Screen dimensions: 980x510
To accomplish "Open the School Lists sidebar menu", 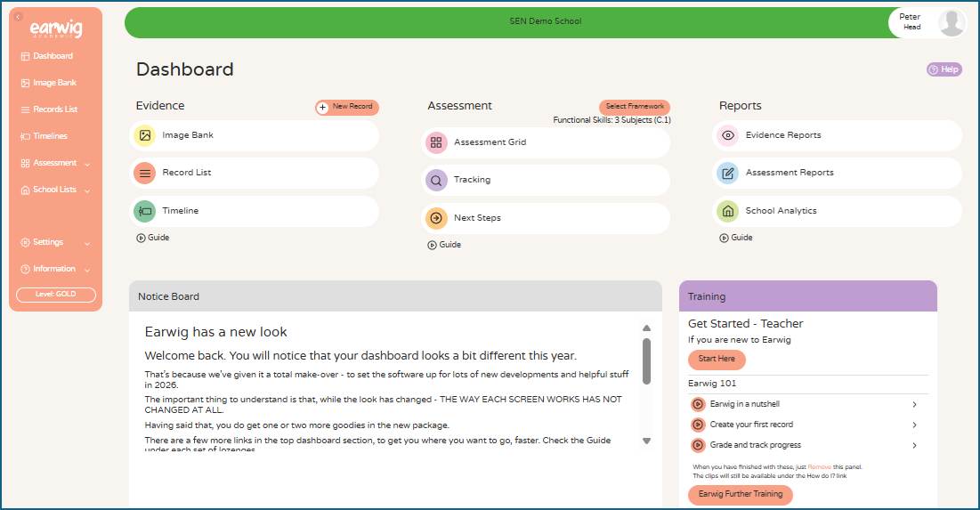I will [x=55, y=190].
